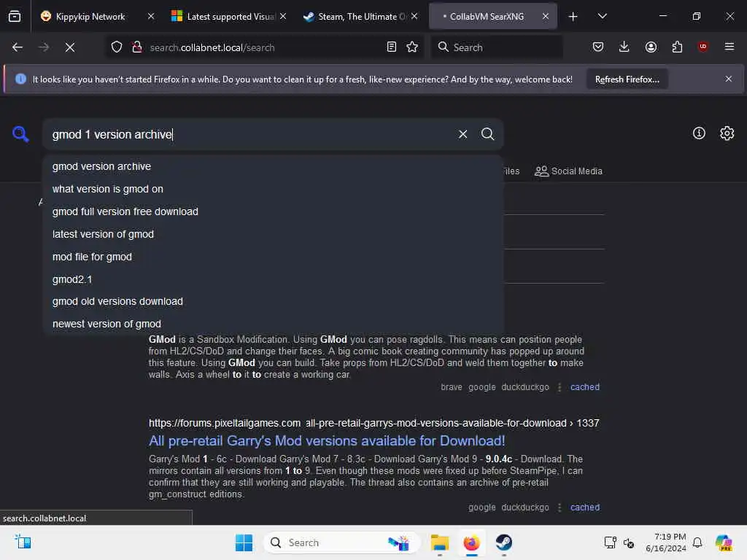Open the uBlock Origin extension icon
Viewport: 747px width, 560px height.
(703, 47)
